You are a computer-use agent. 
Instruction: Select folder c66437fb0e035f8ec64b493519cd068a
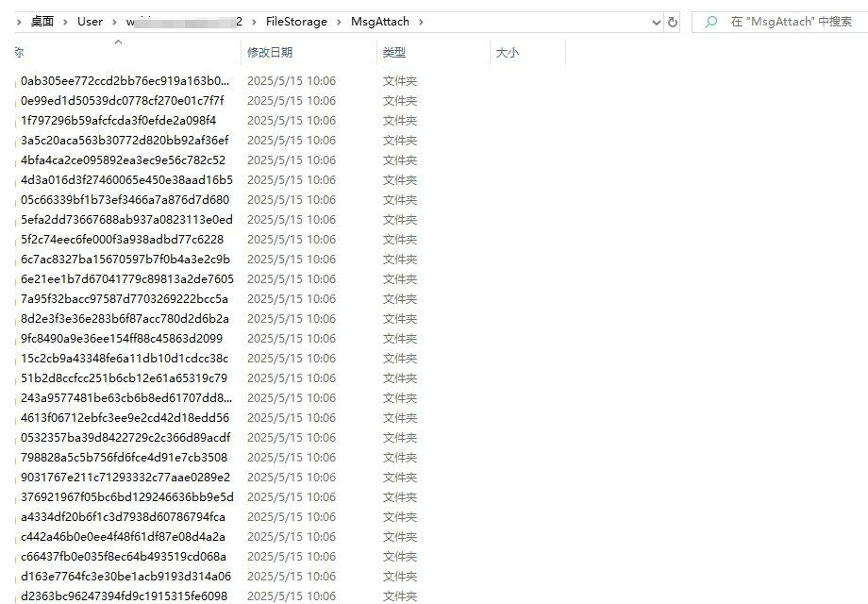[124, 557]
